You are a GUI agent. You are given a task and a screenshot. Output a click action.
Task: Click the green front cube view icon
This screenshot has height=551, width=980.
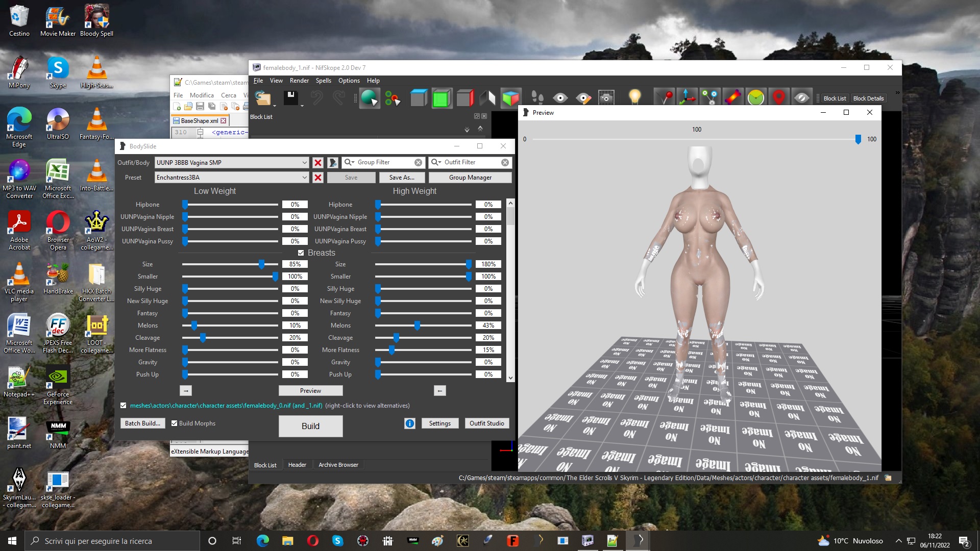coord(441,98)
